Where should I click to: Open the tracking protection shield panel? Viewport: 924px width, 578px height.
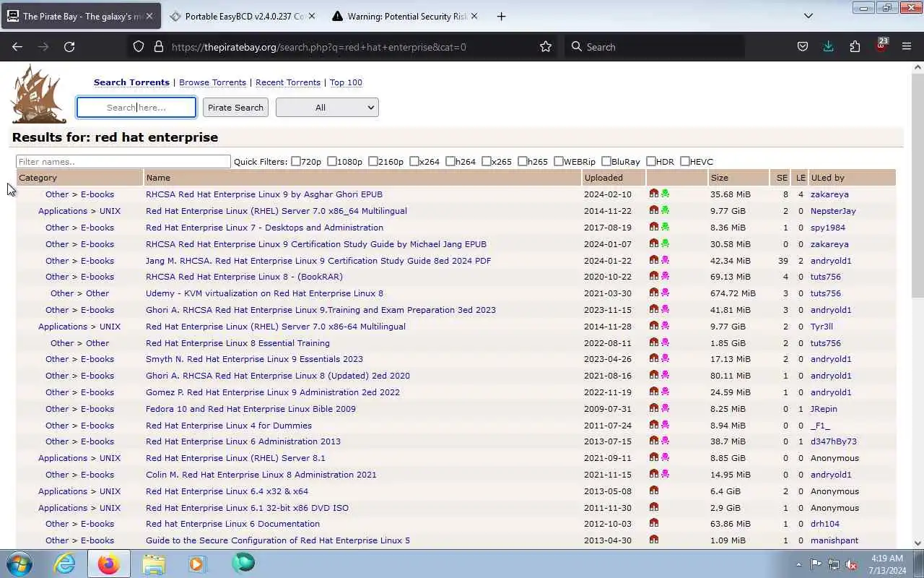(x=139, y=46)
